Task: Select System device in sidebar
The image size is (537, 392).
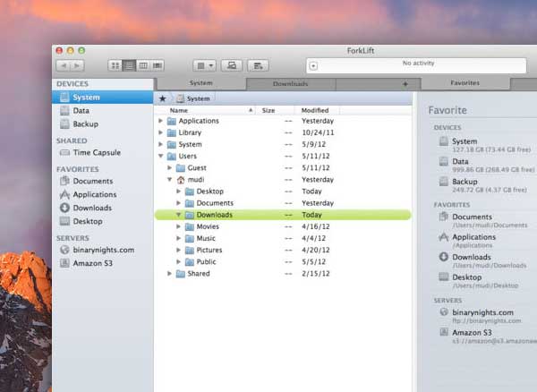Action: point(102,98)
